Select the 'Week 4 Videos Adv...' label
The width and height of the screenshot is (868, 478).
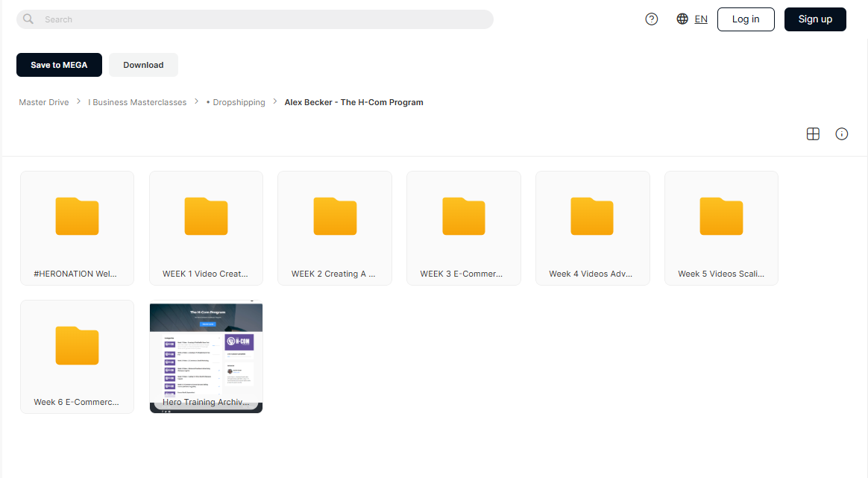(x=591, y=274)
